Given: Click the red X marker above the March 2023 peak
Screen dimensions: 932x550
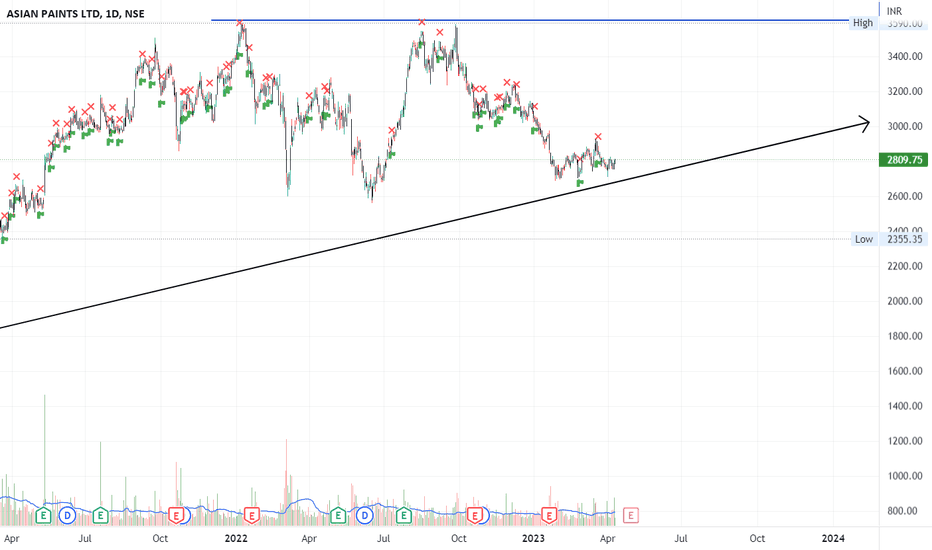Looking at the screenshot, I should pyautogui.click(x=598, y=137).
